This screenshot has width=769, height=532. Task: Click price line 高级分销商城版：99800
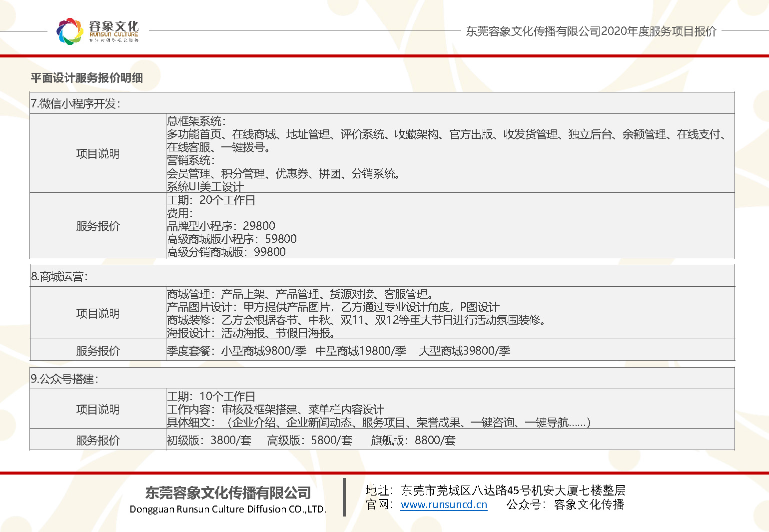(226, 252)
